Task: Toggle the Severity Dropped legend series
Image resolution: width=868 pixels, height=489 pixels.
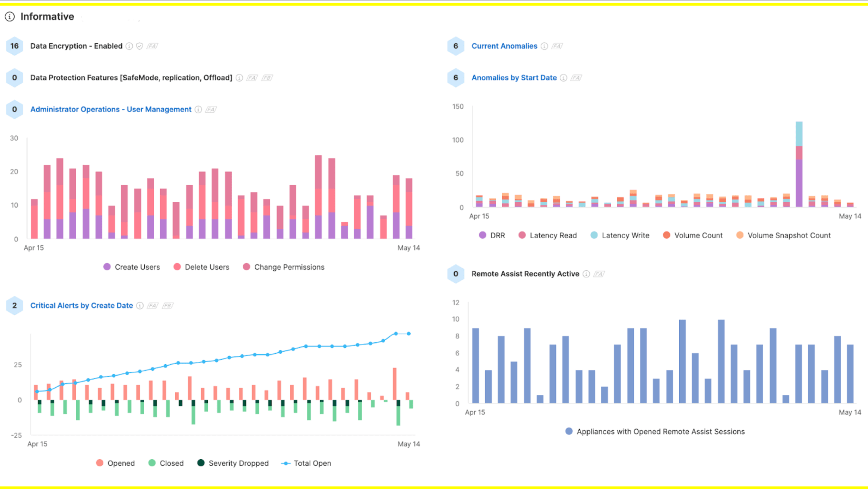Action: (x=233, y=463)
